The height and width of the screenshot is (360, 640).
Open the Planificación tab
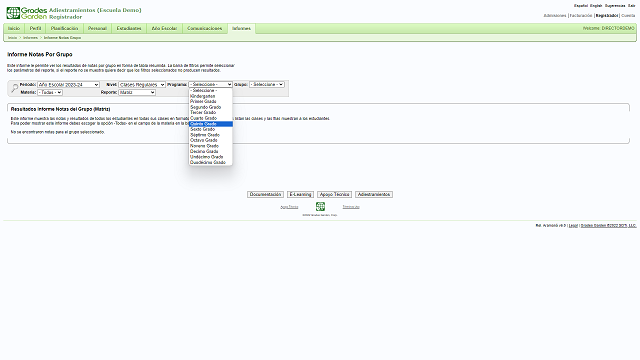point(64,29)
